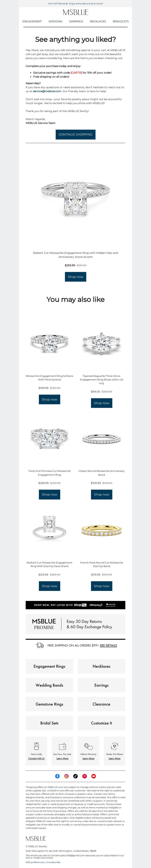Open the Pinterest social icon
The image size is (151, 868).
point(84,776)
